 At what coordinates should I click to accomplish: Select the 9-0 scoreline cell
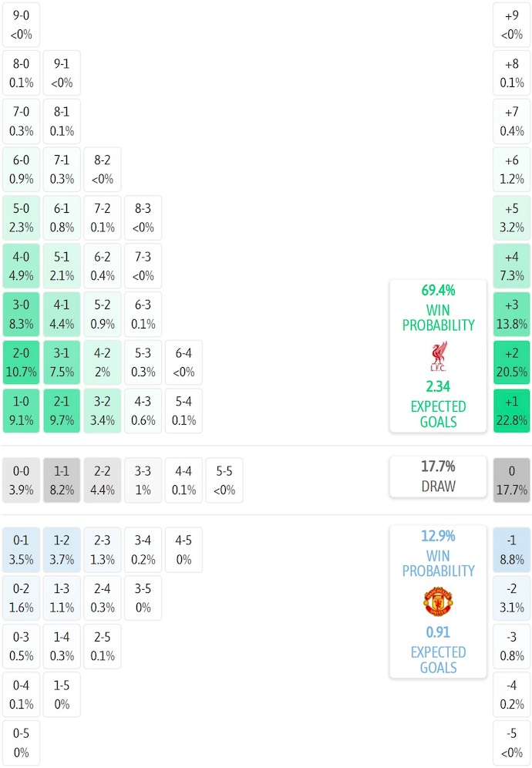point(22,25)
